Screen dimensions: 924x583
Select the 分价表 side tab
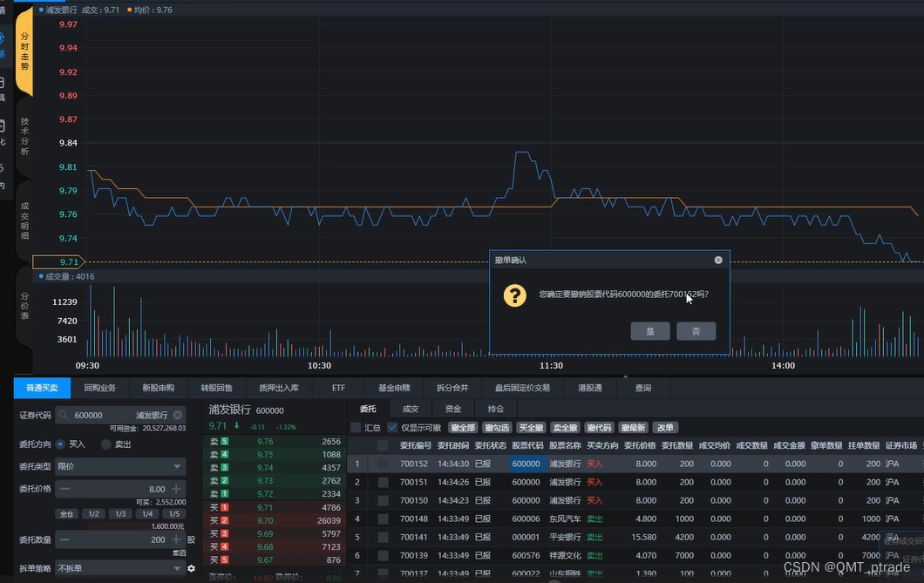(24, 306)
